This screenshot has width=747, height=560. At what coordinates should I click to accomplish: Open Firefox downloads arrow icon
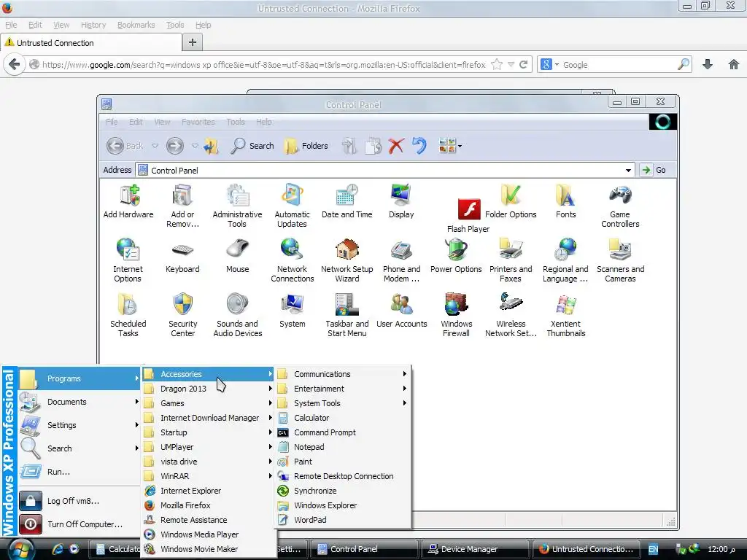pyautogui.click(x=708, y=64)
